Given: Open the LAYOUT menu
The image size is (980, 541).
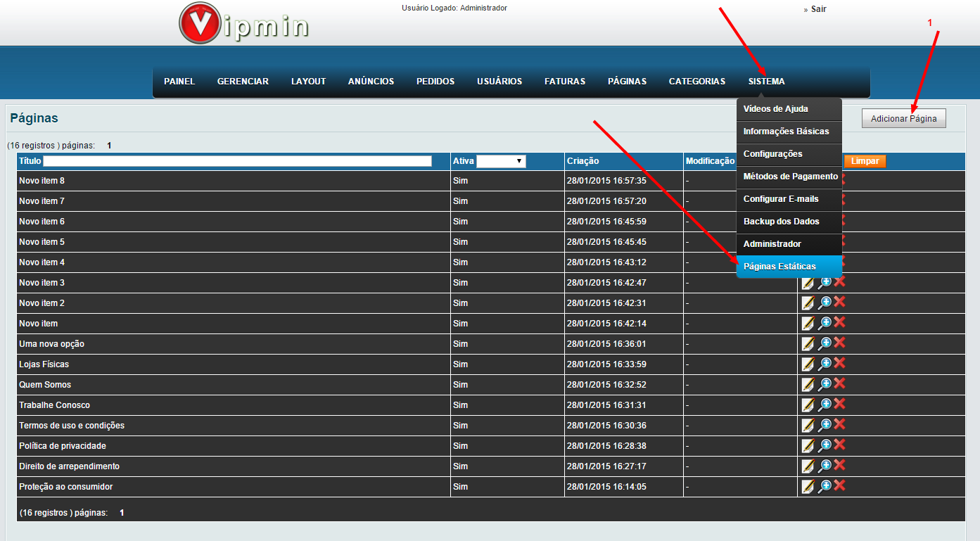Looking at the screenshot, I should click(309, 82).
